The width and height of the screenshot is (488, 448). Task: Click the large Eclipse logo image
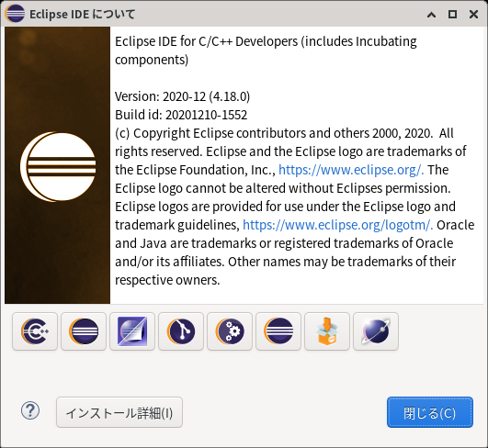tap(58, 167)
